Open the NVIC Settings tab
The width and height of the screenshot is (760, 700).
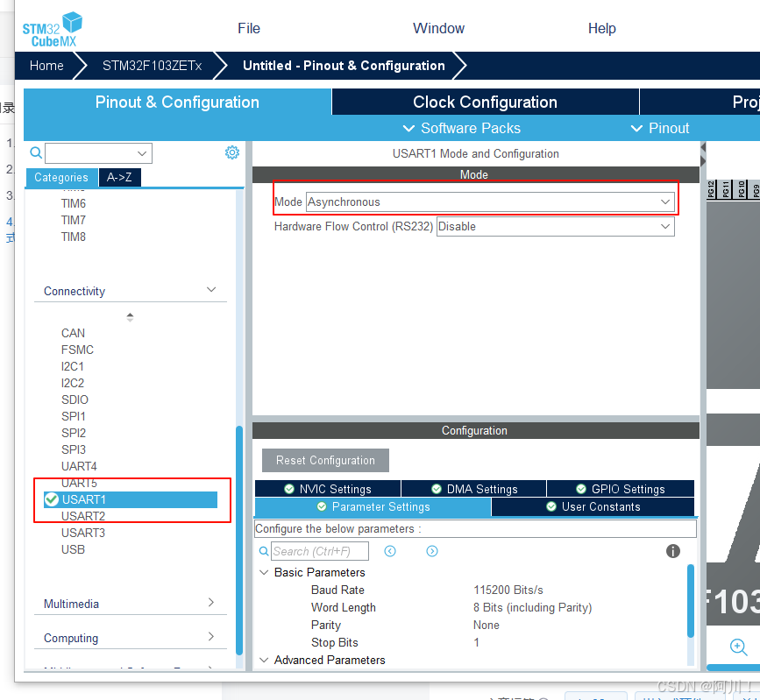tap(328, 489)
